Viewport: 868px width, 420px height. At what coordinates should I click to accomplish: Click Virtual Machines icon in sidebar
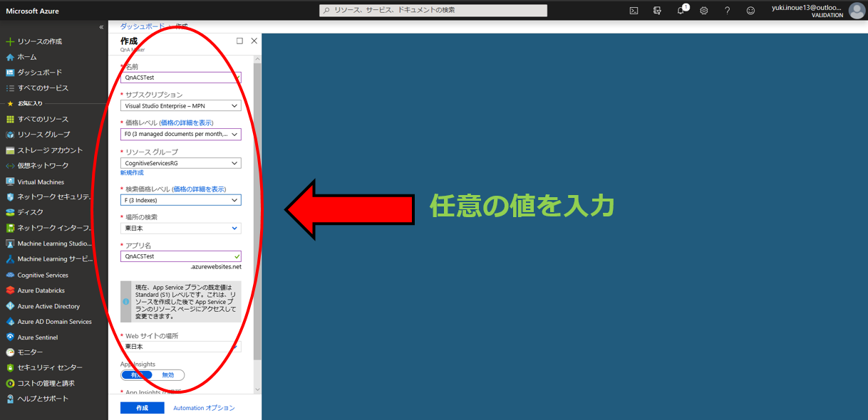pyautogui.click(x=10, y=182)
